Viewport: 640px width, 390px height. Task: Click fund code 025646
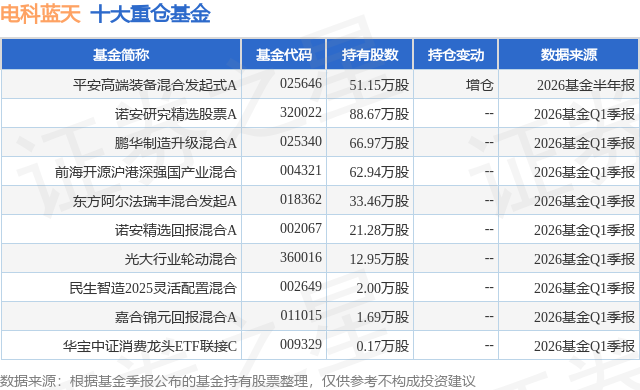point(301,84)
